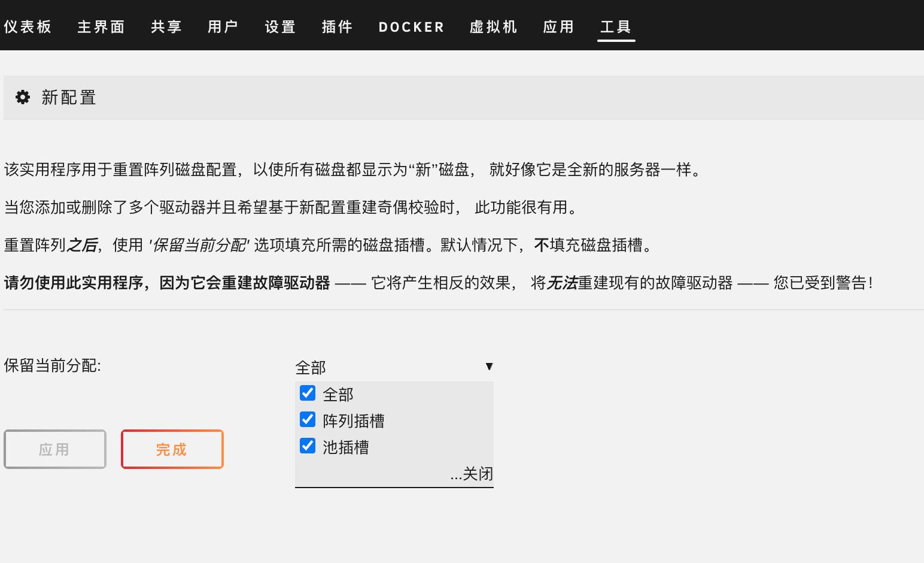Navigate to the 应用 page
This screenshot has width=924, height=563.
(x=557, y=26)
